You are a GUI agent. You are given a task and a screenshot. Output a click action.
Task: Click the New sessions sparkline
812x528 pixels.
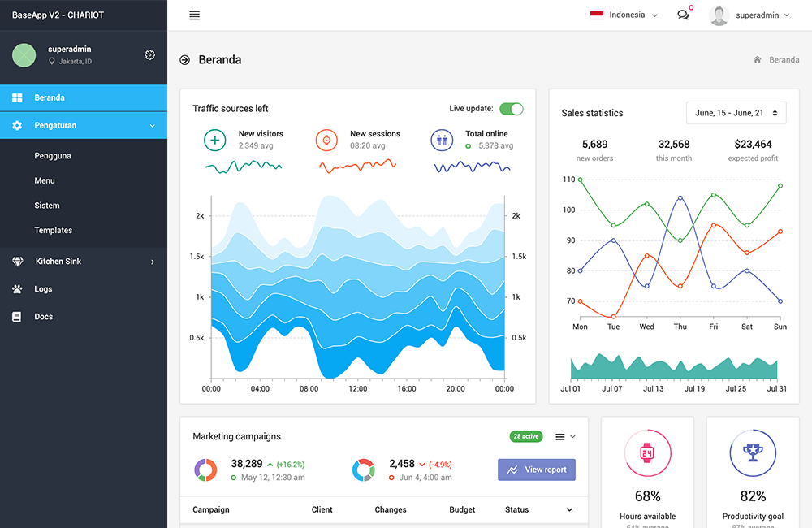coord(358,167)
